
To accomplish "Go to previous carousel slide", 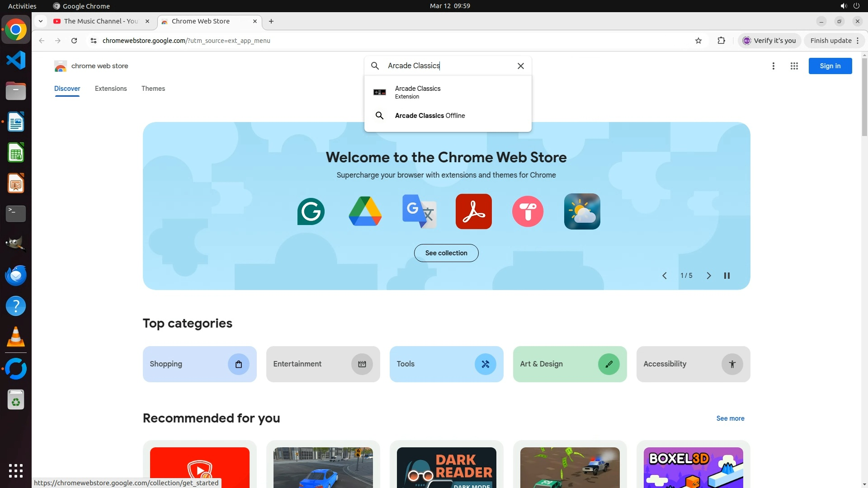I will click(664, 276).
